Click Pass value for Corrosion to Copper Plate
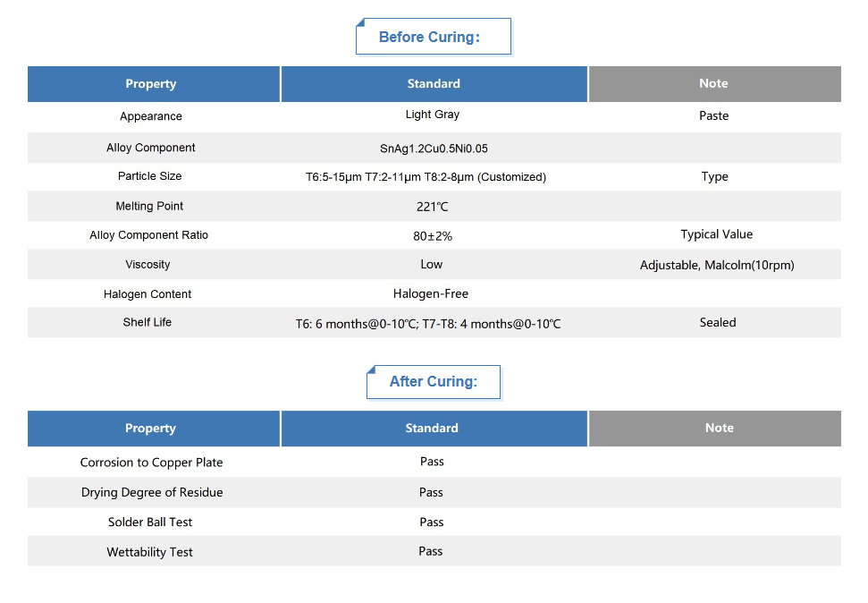This screenshot has width=868, height=603. coord(432,462)
